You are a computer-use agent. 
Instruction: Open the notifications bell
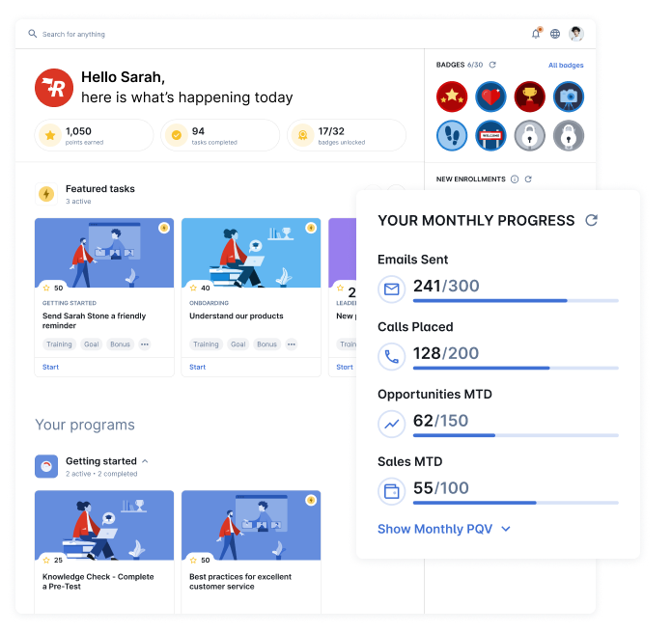(536, 34)
